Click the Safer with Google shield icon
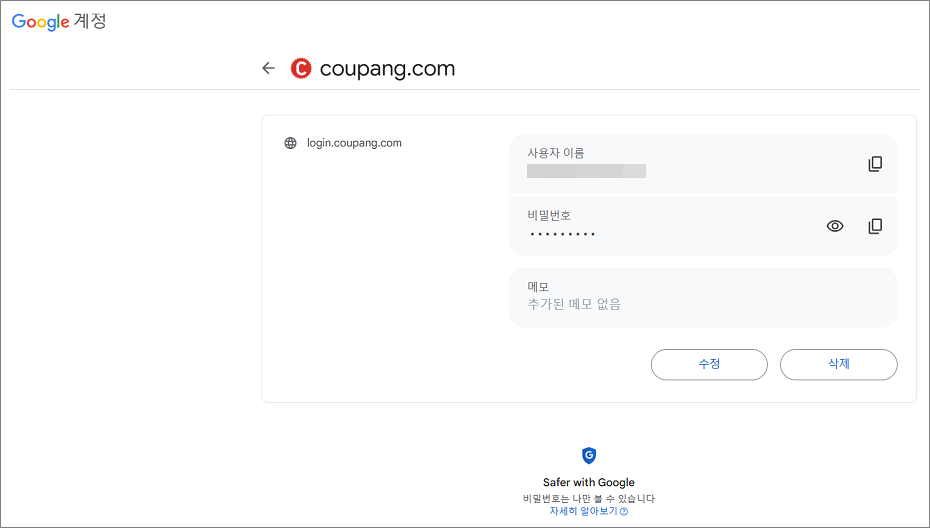Viewport: 930px width, 528px height. pyautogui.click(x=589, y=456)
